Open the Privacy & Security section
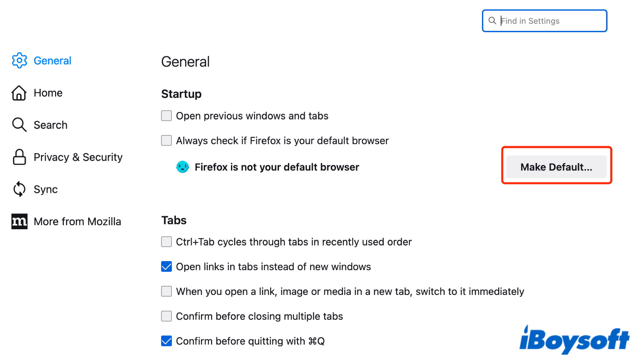This screenshot has height=364, width=641. (x=78, y=157)
